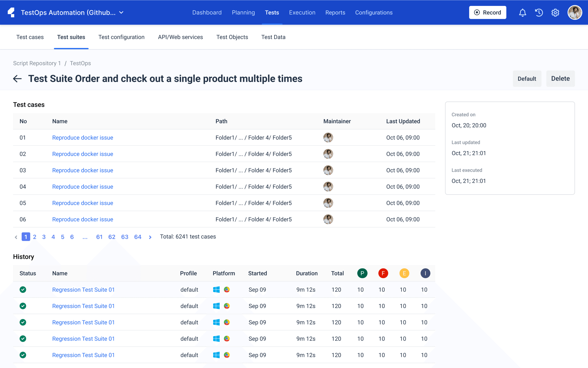Open the Configurations menu
The width and height of the screenshot is (588, 368).
coord(374,12)
